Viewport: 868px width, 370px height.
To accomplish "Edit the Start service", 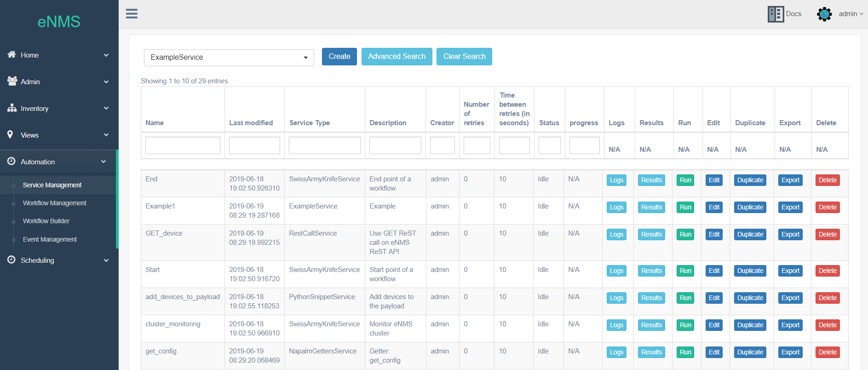I will coord(714,271).
